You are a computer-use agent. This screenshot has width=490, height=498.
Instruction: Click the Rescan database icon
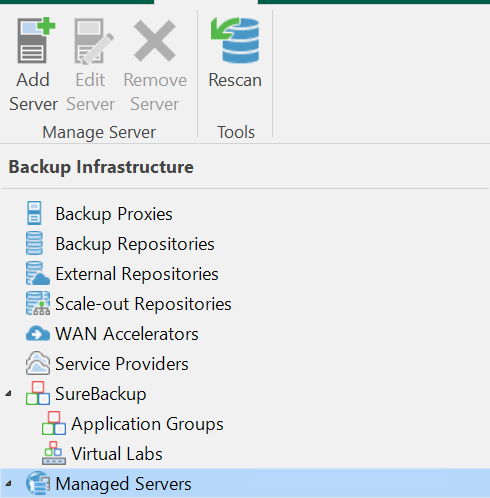pyautogui.click(x=235, y=40)
